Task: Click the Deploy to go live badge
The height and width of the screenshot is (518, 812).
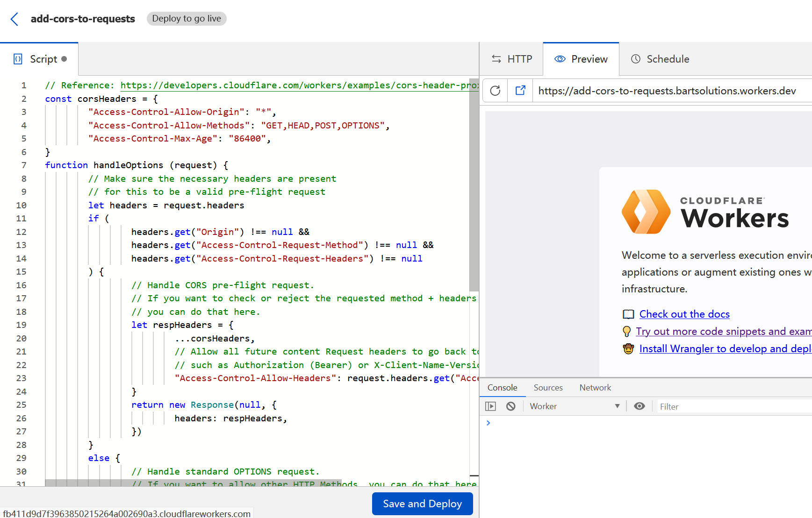Action: pos(187,19)
